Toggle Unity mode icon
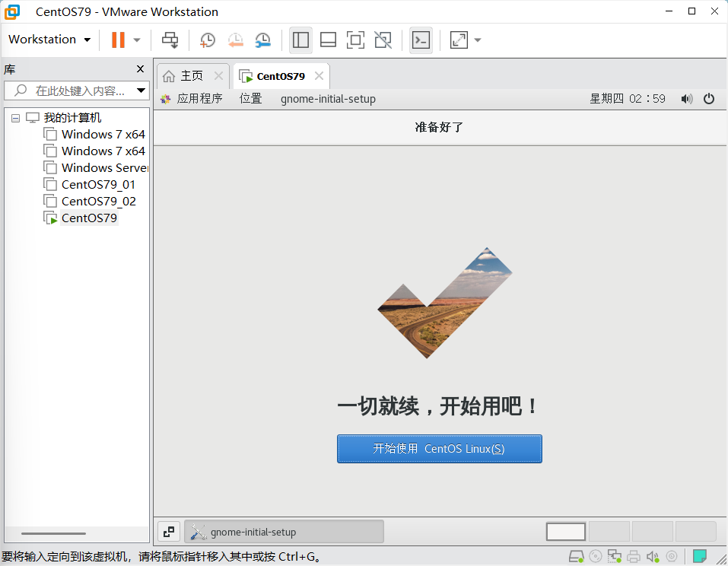Image resolution: width=728 pixels, height=566 pixels. [383, 40]
